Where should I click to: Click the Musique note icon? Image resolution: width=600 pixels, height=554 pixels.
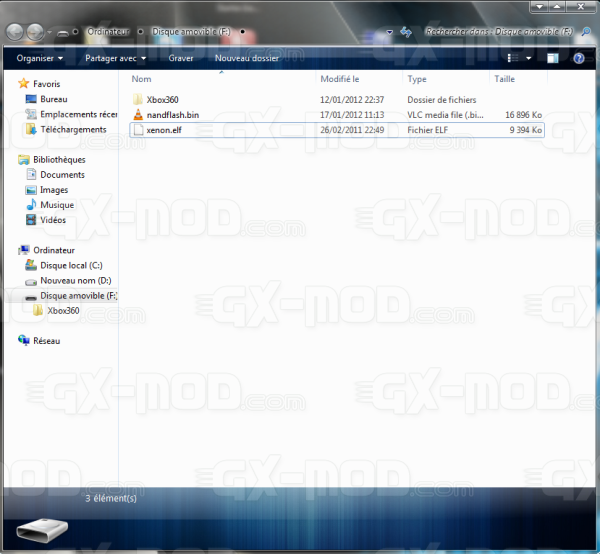pyautogui.click(x=31, y=204)
